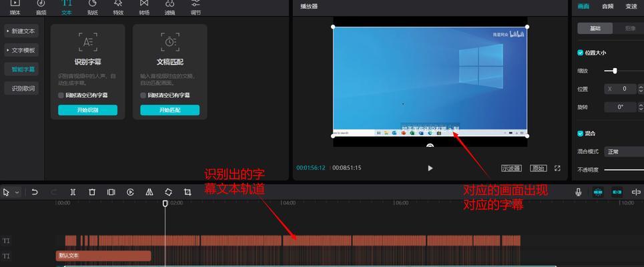Select the 文本 text panel

67,7
